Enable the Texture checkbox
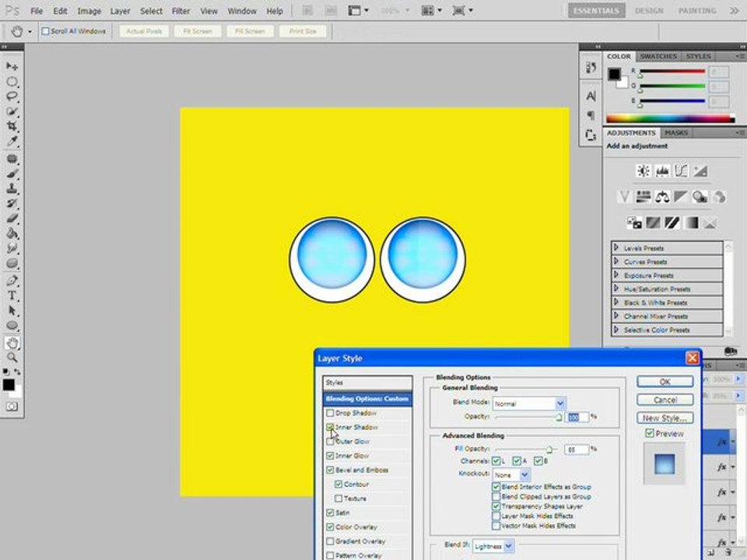The height and width of the screenshot is (560, 747). (x=338, y=499)
